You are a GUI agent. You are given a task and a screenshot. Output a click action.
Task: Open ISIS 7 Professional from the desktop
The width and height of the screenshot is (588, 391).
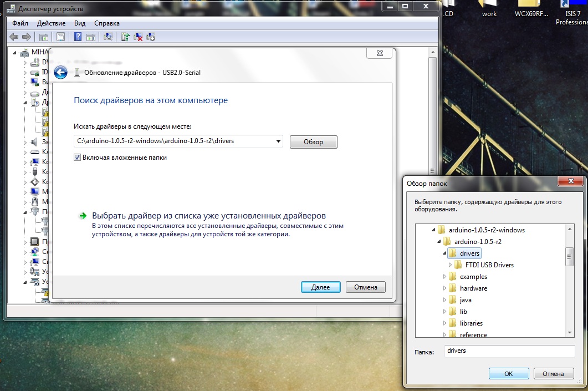pos(572,8)
